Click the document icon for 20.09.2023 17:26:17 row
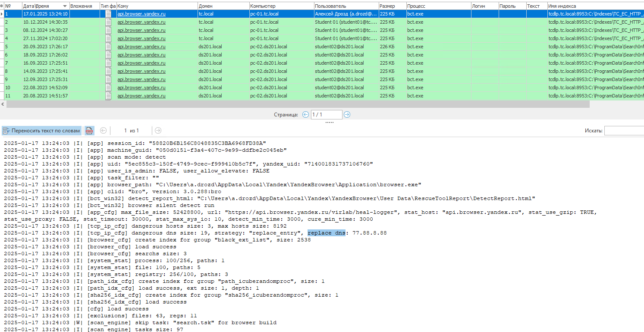Viewport: 644px width, 332px height. click(x=108, y=47)
